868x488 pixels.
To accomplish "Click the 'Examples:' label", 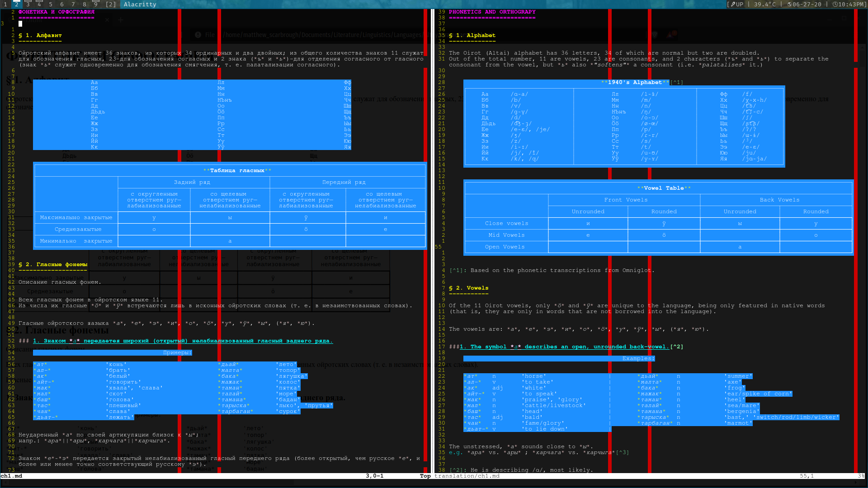I will click(638, 358).
